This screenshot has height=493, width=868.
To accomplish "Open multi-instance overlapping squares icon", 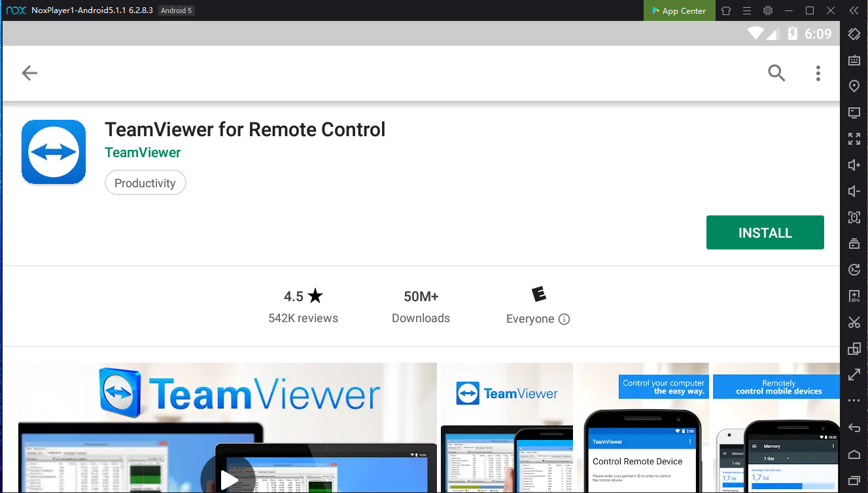I will [854, 348].
